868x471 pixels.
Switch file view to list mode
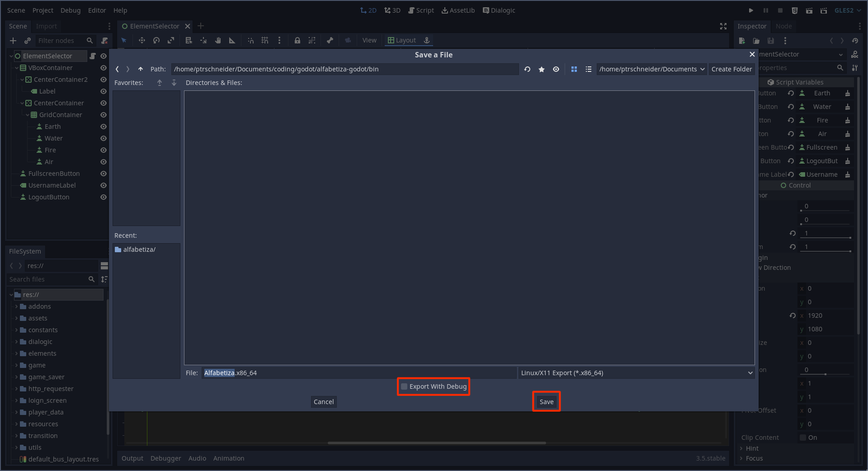(588, 69)
